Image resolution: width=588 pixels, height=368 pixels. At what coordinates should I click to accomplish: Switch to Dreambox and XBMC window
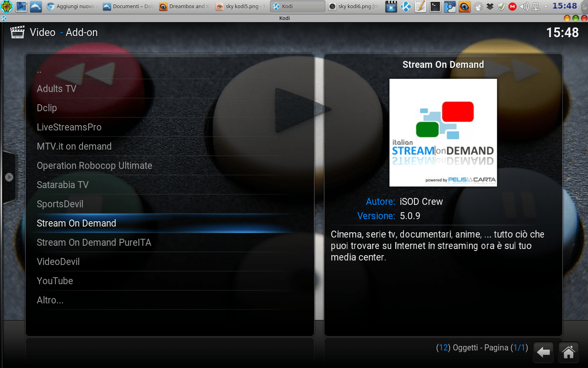point(185,6)
